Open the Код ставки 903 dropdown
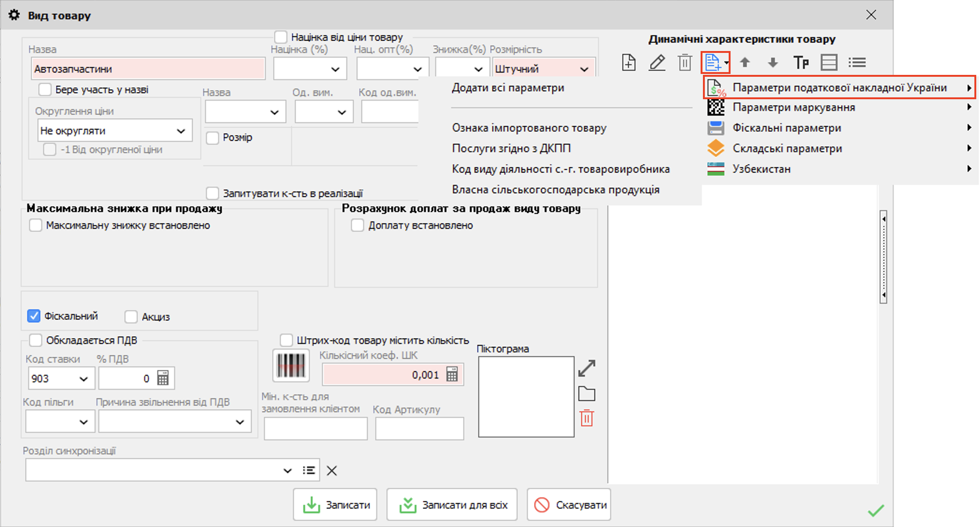This screenshot has height=527, width=980. pyautogui.click(x=84, y=379)
